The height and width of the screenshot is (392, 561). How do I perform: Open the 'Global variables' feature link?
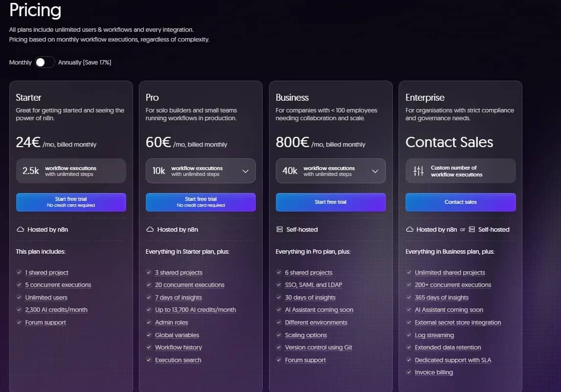(177, 335)
